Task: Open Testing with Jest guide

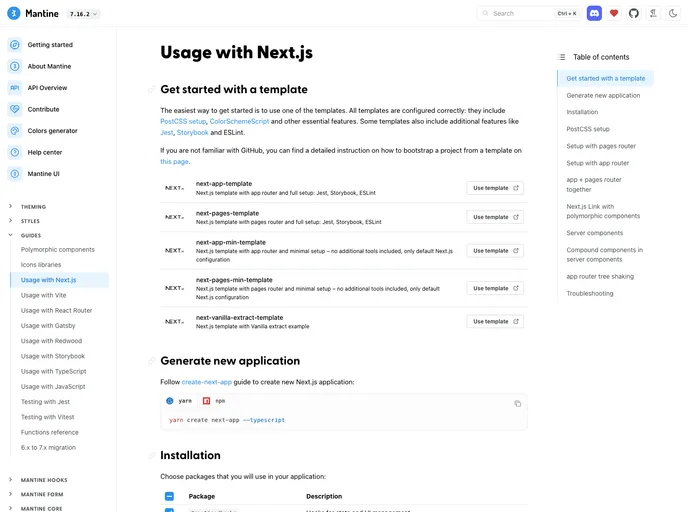Action: tap(45, 402)
